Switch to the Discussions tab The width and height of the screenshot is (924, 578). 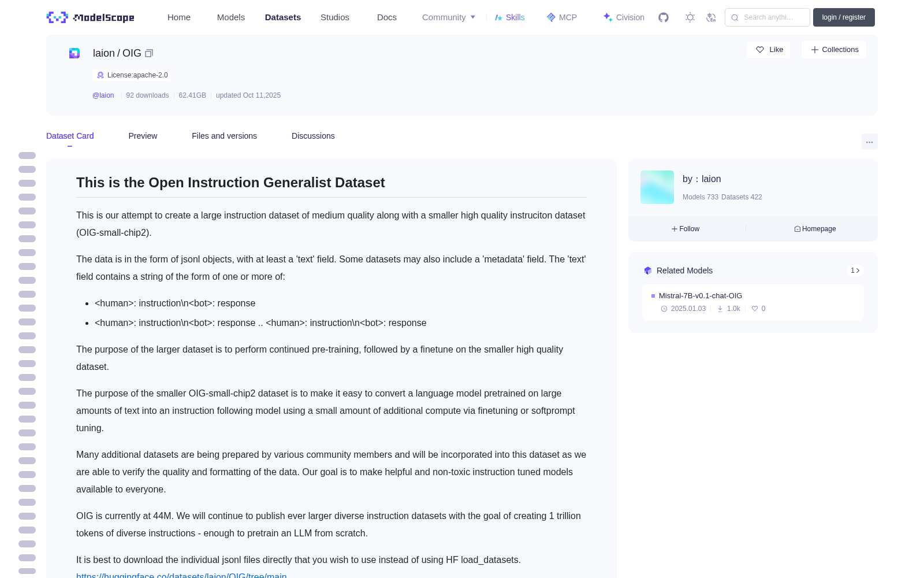point(313,136)
